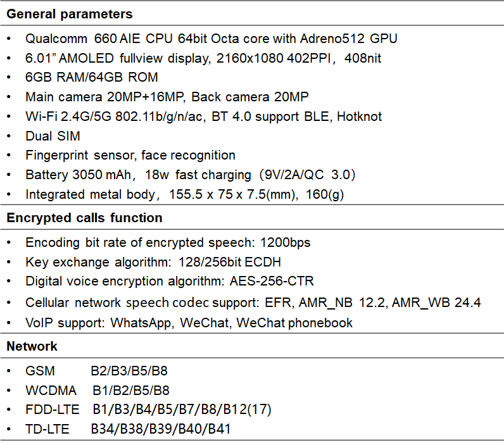Select the TD-LTE B34/B38/B39/B40/B41 row

(128, 429)
